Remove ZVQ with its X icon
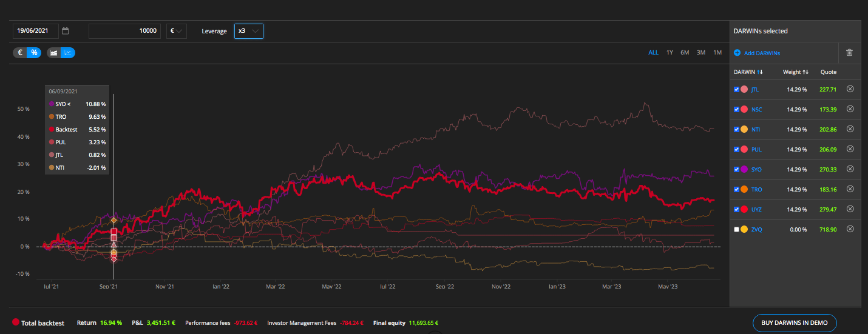The width and height of the screenshot is (868, 334). 850,229
